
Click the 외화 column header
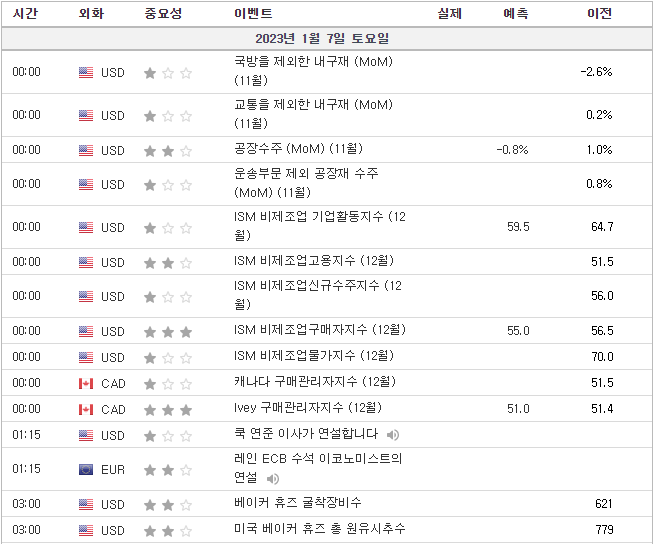(91, 13)
